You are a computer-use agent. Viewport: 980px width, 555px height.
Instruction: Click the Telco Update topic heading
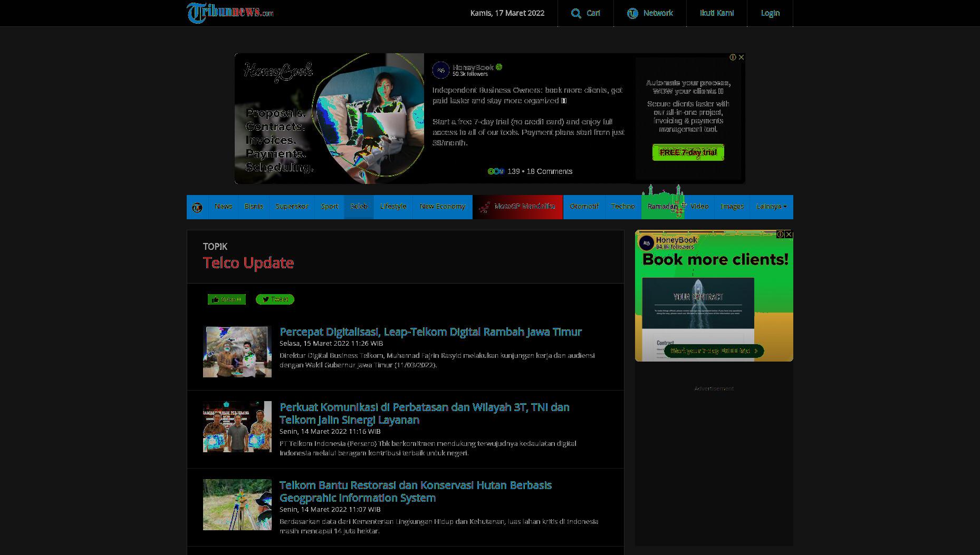[248, 262]
